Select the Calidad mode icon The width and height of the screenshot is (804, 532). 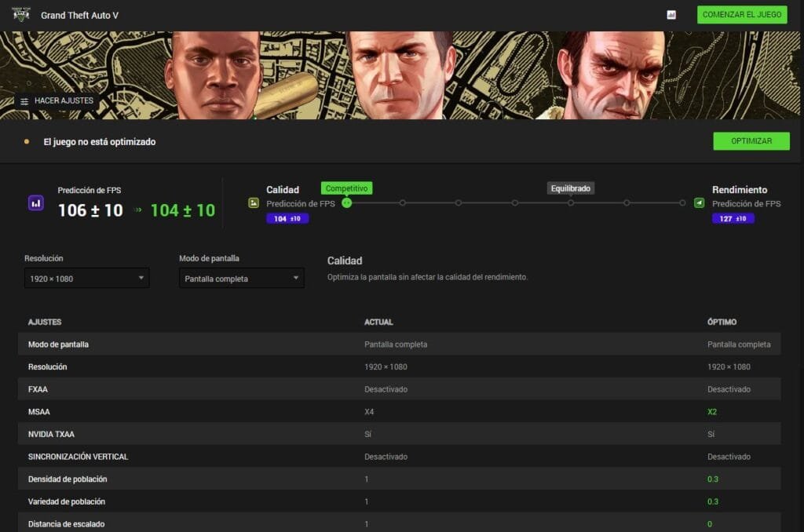pyautogui.click(x=254, y=202)
